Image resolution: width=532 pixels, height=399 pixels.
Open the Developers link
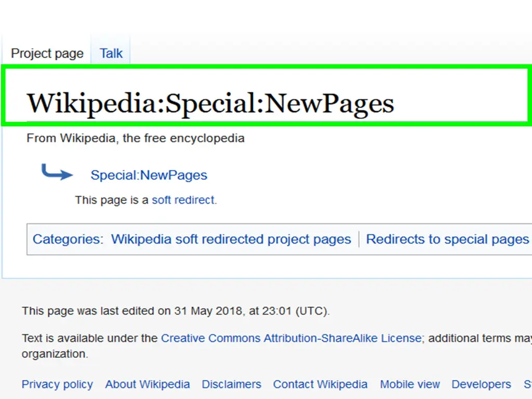[x=481, y=384]
